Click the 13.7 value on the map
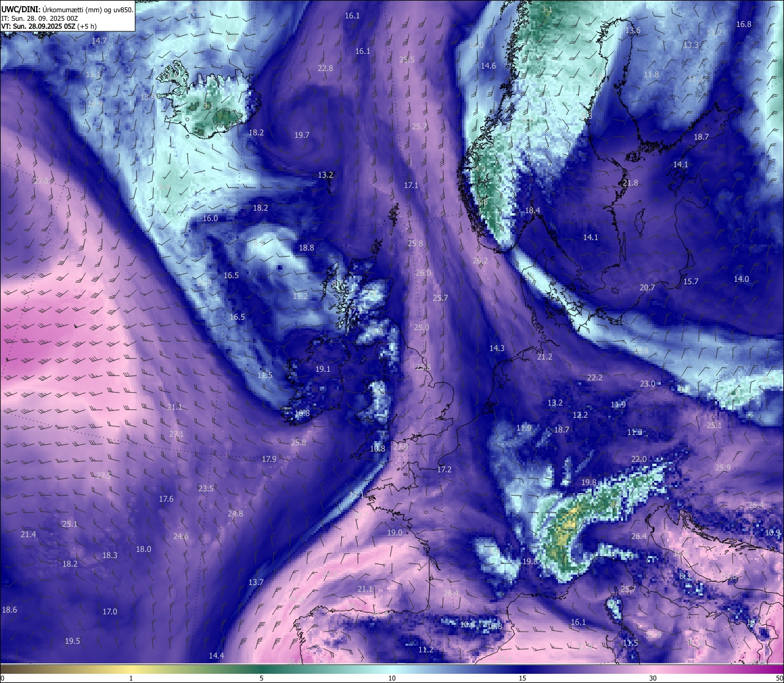This screenshot has width=784, height=683. [x=256, y=582]
